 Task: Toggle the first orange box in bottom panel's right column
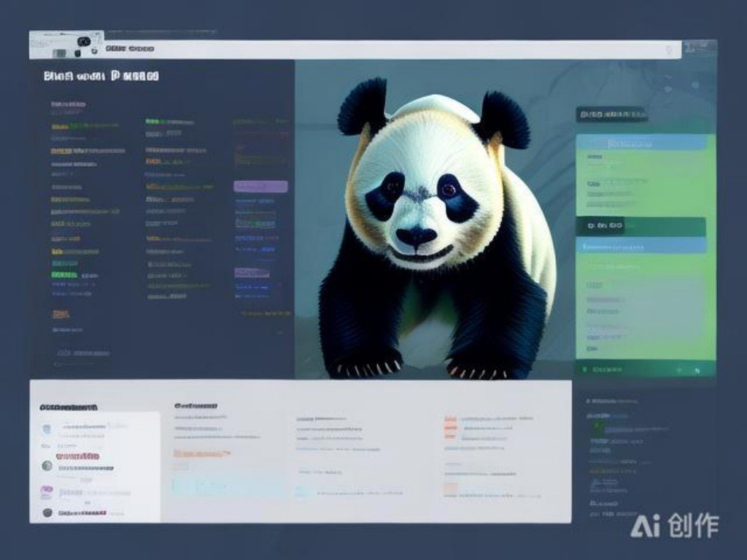pos(451,420)
